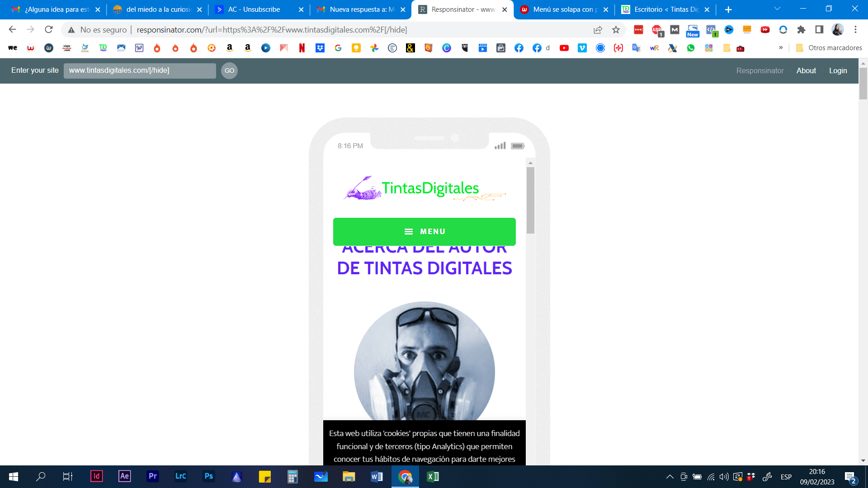Open the Canva bookmark

point(447,48)
